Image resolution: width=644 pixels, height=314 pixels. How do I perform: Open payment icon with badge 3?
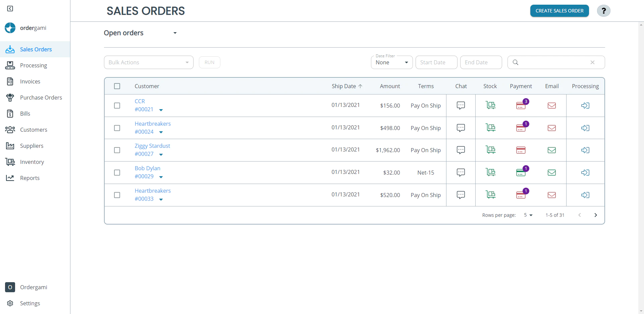coord(521,106)
